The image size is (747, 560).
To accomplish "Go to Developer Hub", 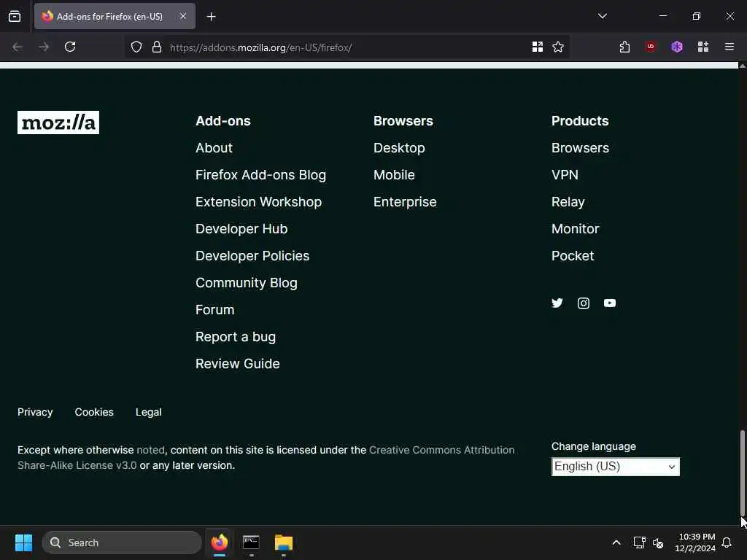I will [241, 229].
